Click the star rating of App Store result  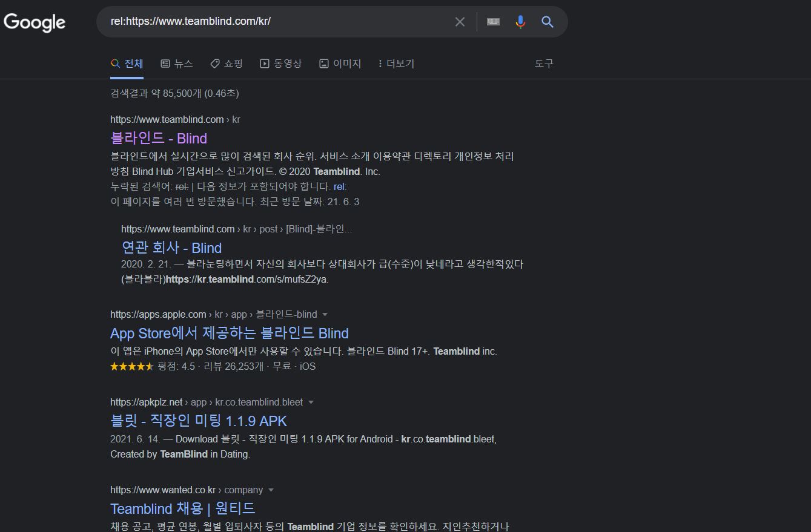pos(132,366)
